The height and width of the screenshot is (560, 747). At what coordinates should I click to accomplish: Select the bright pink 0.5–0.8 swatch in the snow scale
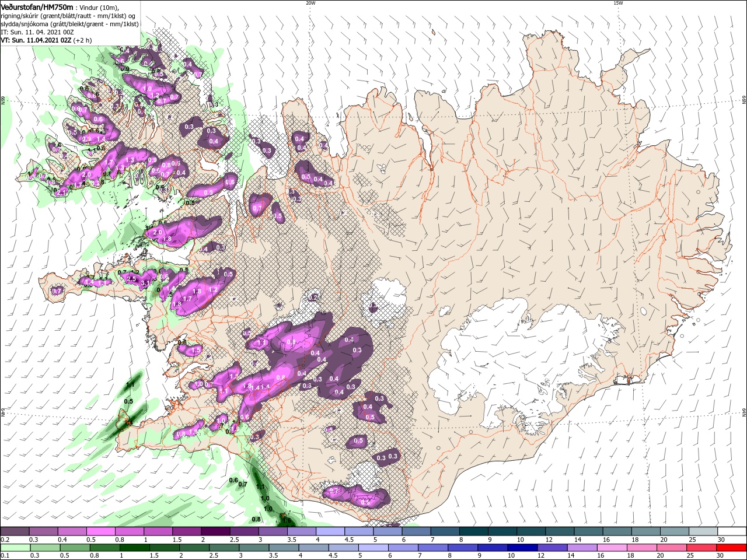tap(101, 531)
